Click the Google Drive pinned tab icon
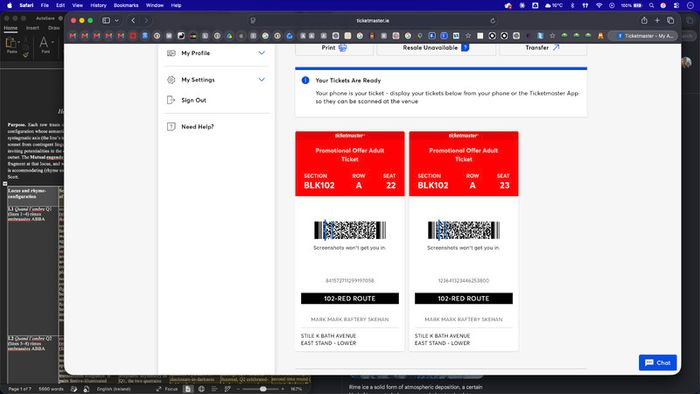The height and width of the screenshot is (394, 700). pos(229,36)
